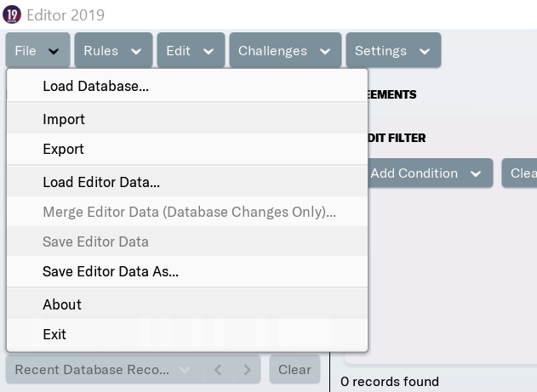Open the Recent Database Records dropdown
The image size is (537, 392).
(x=105, y=369)
